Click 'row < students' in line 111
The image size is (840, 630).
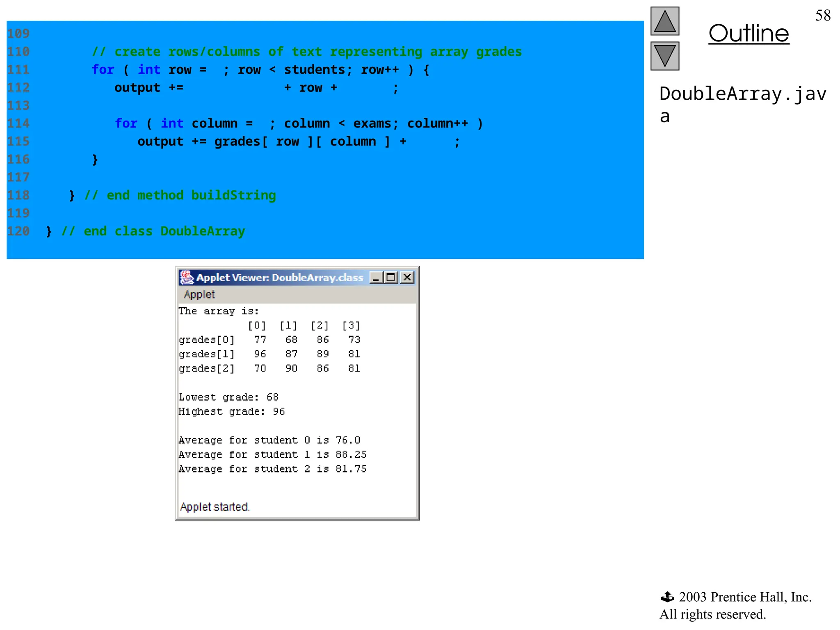[292, 70]
